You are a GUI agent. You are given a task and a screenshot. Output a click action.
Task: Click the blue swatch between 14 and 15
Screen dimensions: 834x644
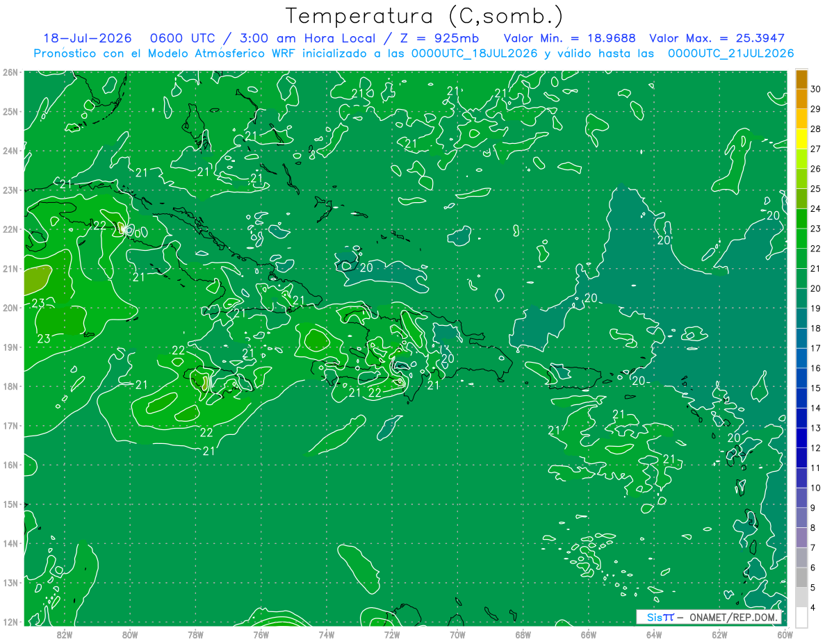coord(801,398)
